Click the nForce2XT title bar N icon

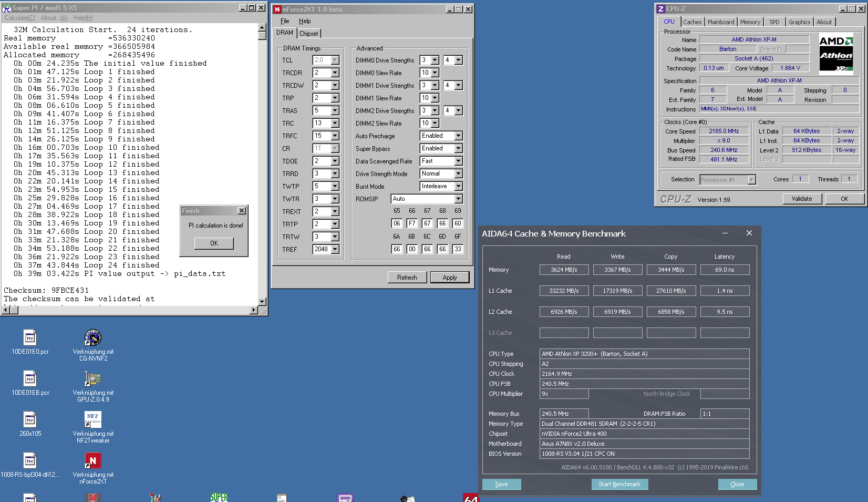click(277, 9)
